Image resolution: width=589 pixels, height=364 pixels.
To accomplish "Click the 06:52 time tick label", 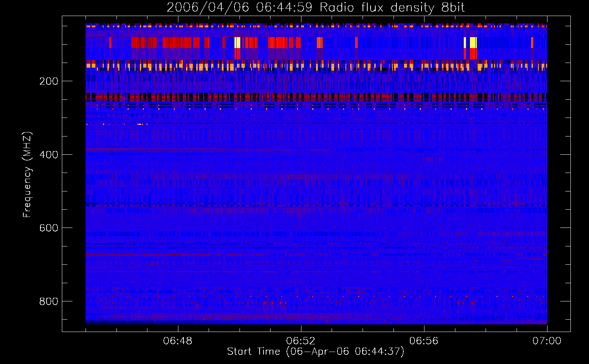I will click(301, 341).
